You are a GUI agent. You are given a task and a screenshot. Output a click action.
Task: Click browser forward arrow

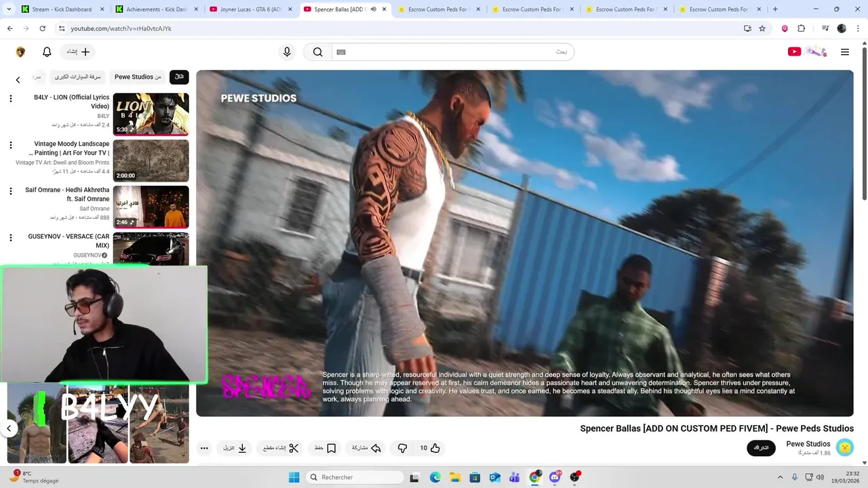click(26, 28)
